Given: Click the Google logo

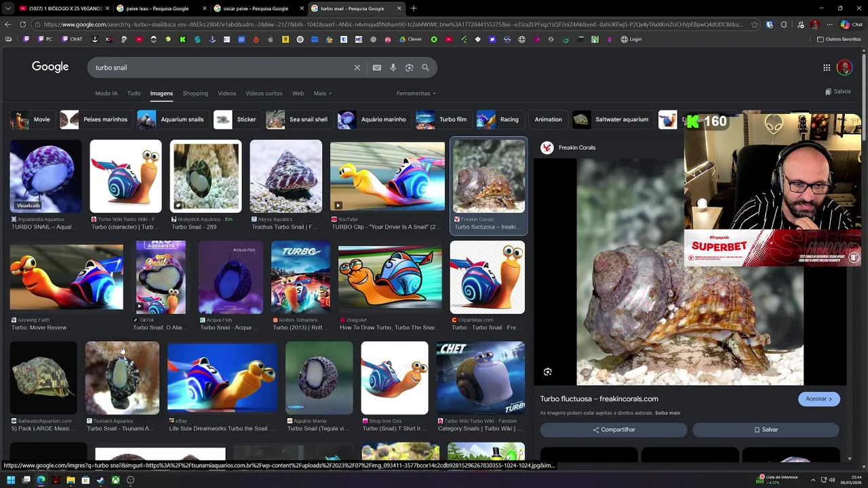Looking at the screenshot, I should pyautogui.click(x=50, y=67).
